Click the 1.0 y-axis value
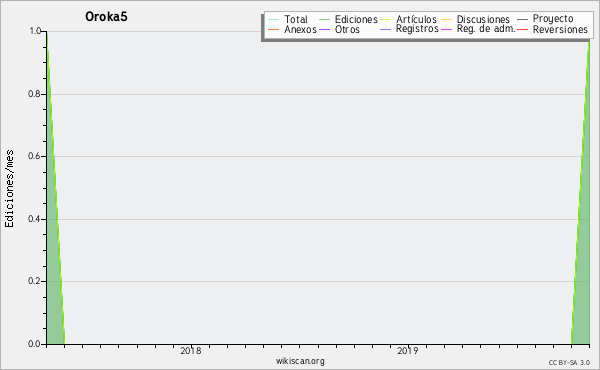Viewport: 600px width, 370px height. (35, 31)
